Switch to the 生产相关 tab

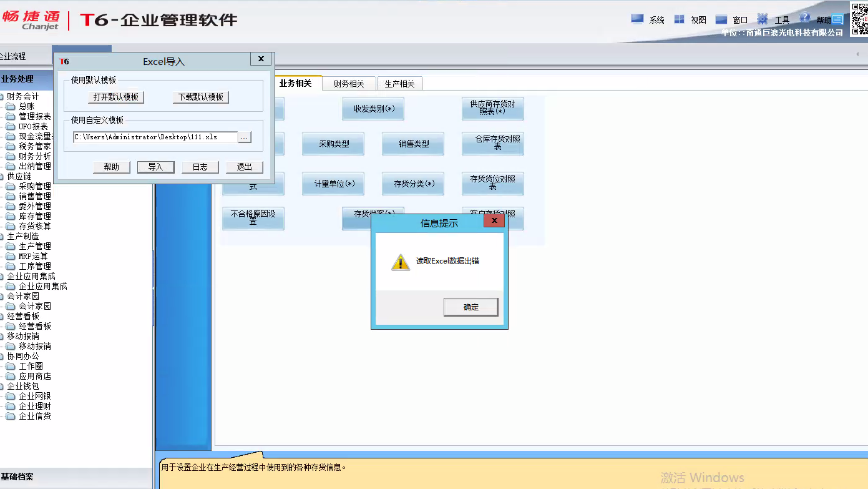click(x=400, y=84)
